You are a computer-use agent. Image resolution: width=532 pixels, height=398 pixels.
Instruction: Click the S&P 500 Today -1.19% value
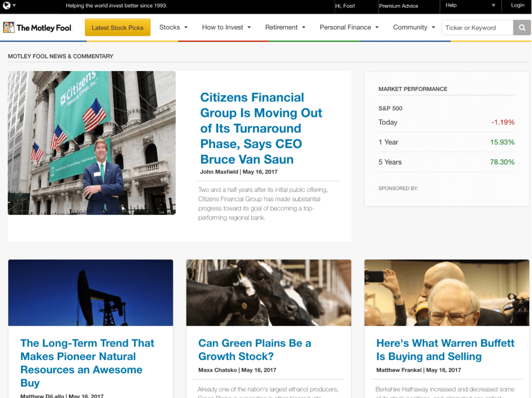point(503,122)
